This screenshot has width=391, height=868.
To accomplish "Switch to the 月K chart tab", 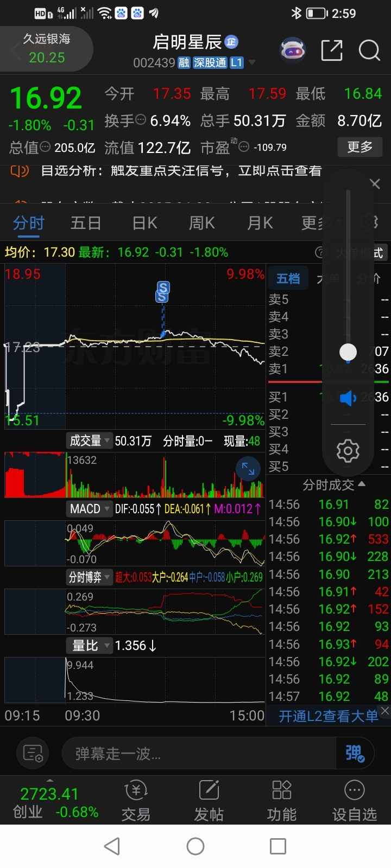I will coord(260,223).
